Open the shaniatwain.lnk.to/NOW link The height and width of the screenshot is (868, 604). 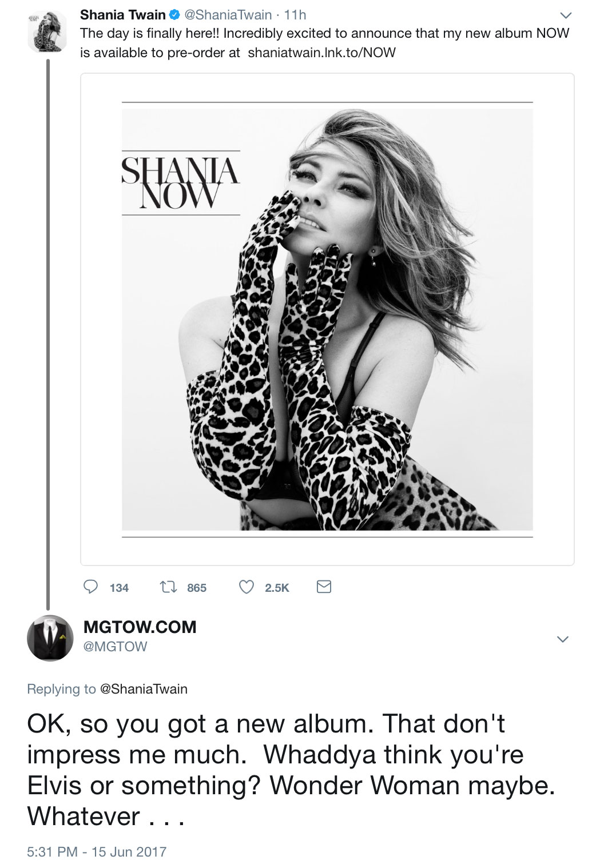coord(321,53)
